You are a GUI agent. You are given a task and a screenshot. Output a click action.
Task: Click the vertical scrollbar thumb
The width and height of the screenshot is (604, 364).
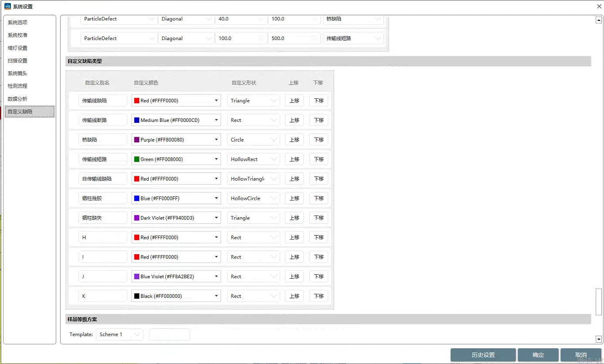598,301
